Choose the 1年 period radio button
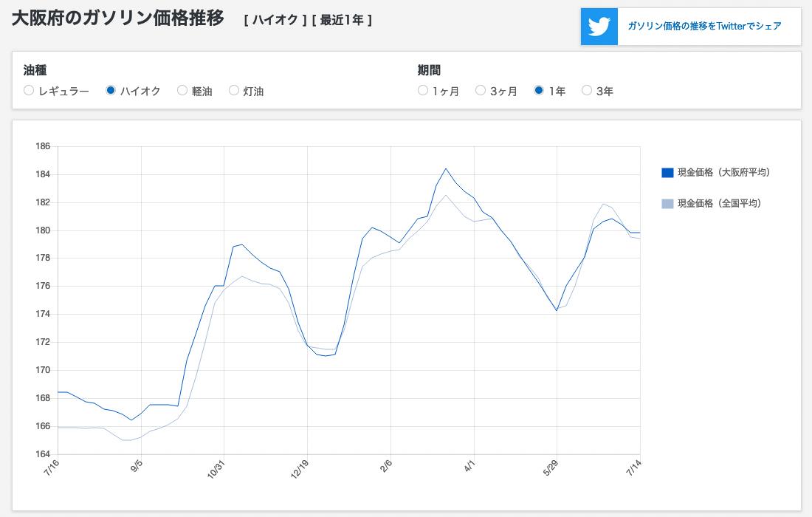 click(539, 91)
